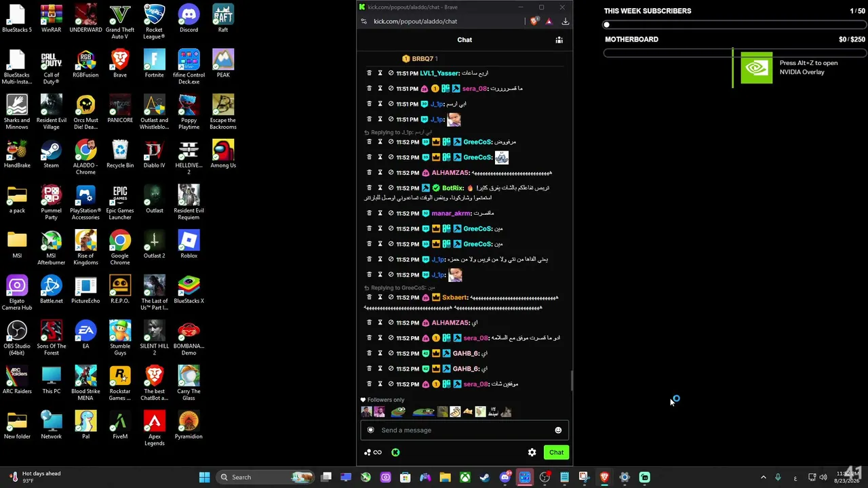
Task: Click the This Week Subscribers progress bar
Action: (x=735, y=25)
